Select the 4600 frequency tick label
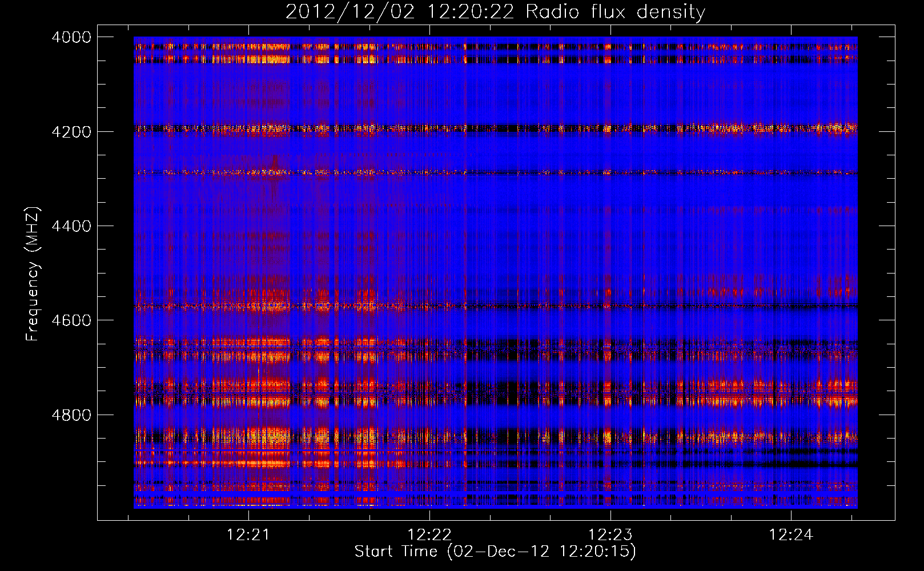Image resolution: width=924 pixels, height=571 pixels. tap(71, 320)
